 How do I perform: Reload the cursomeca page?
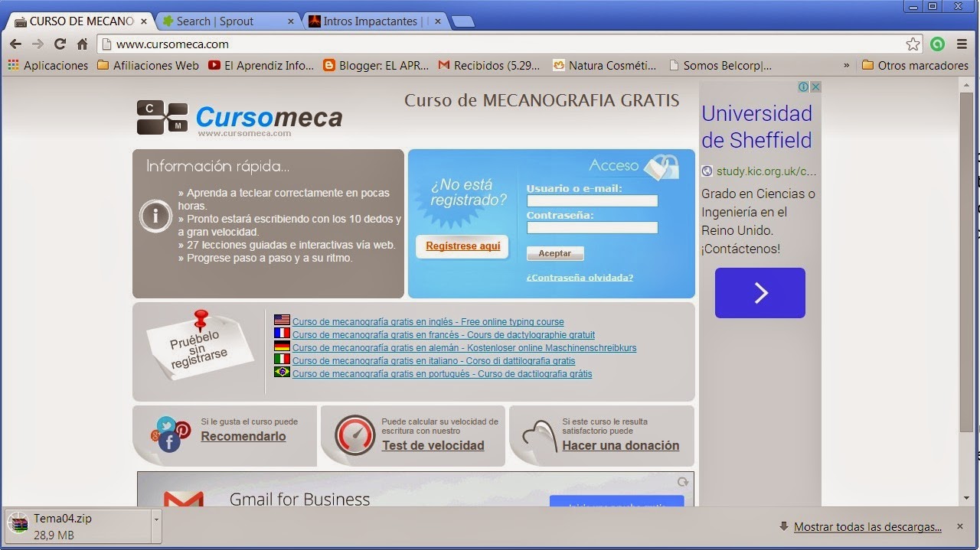click(60, 44)
